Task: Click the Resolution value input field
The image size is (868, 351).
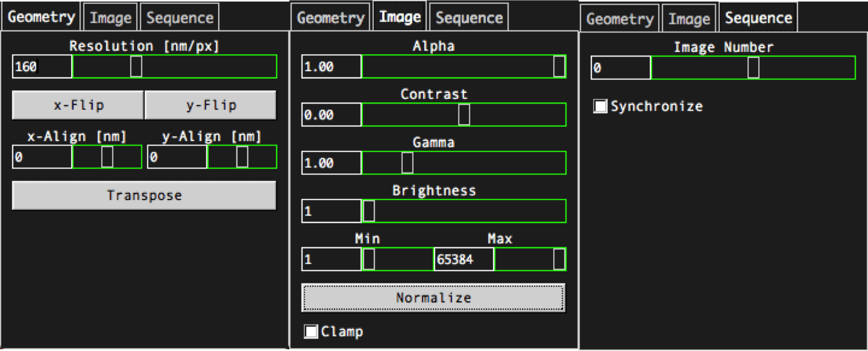Action: (x=42, y=66)
